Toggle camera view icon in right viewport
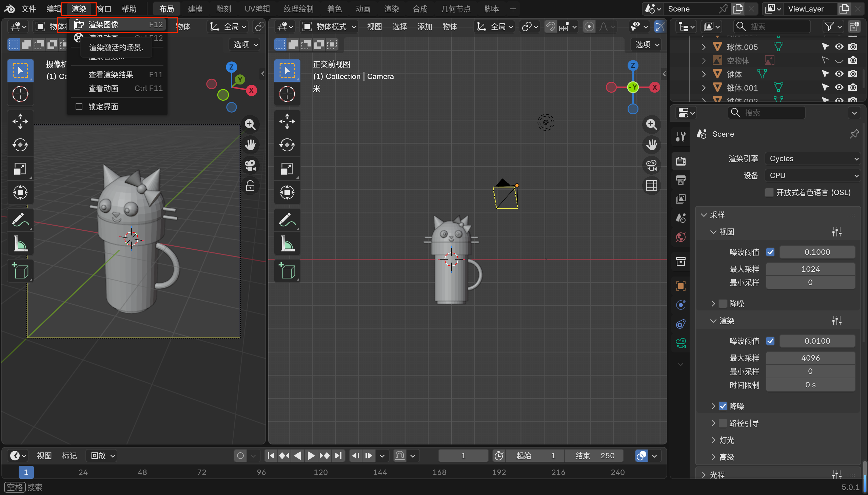The image size is (868, 495). (x=651, y=166)
